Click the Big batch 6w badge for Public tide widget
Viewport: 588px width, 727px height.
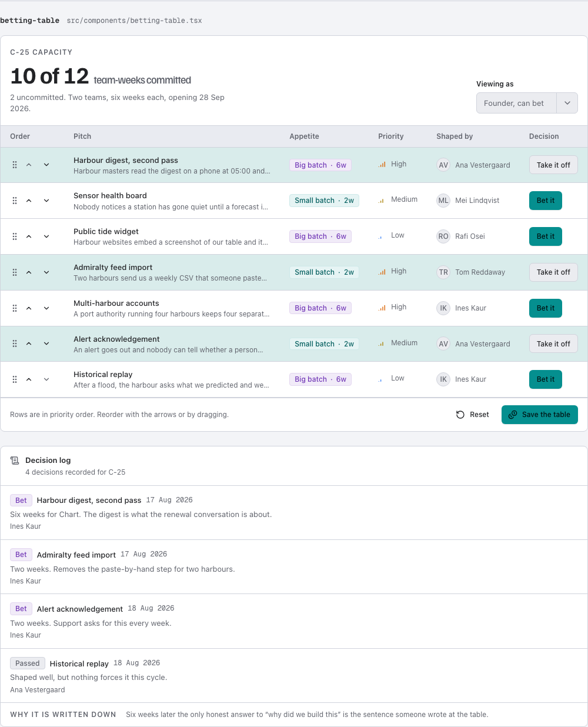click(x=320, y=236)
